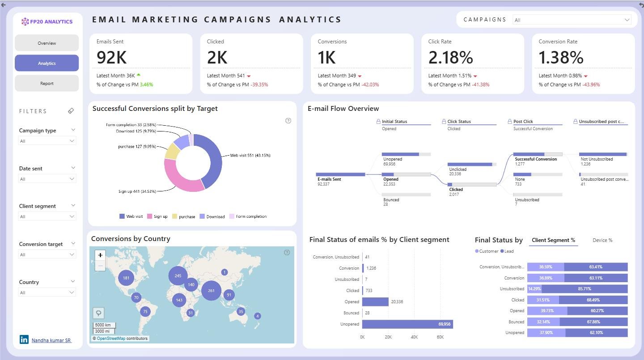This screenshot has width=644, height=360.
Task: Click the green up arrow in Emails Sent
Action: (x=139, y=75)
